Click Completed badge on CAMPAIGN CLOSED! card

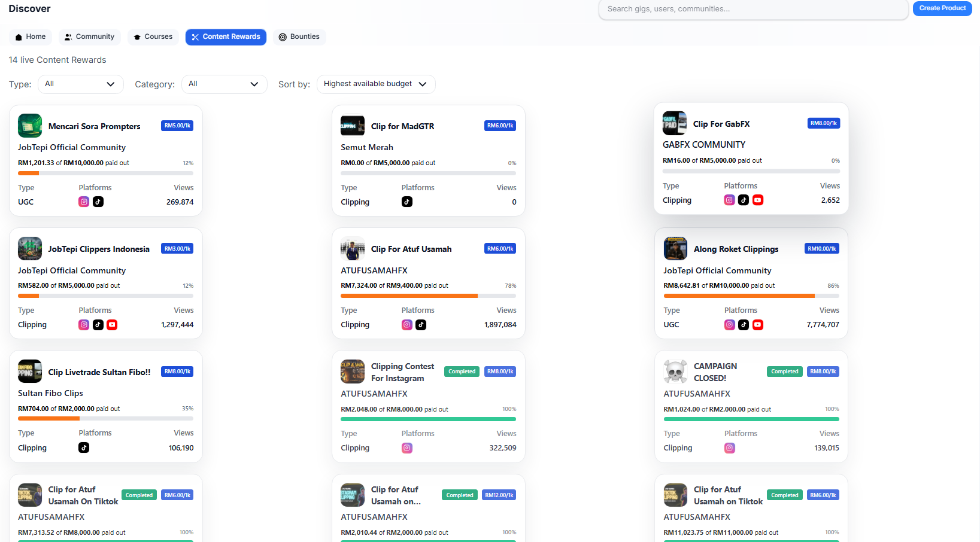point(785,372)
